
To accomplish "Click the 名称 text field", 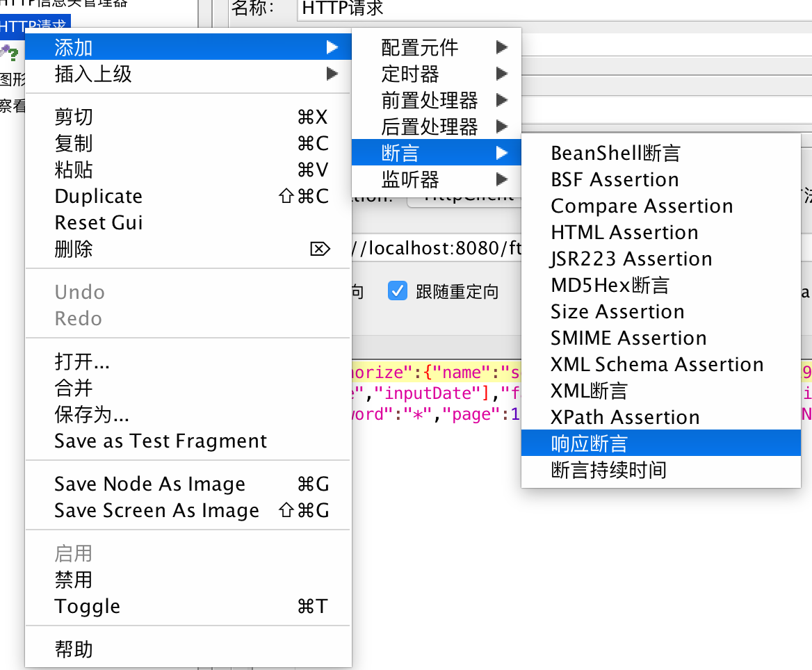I will point(549,8).
